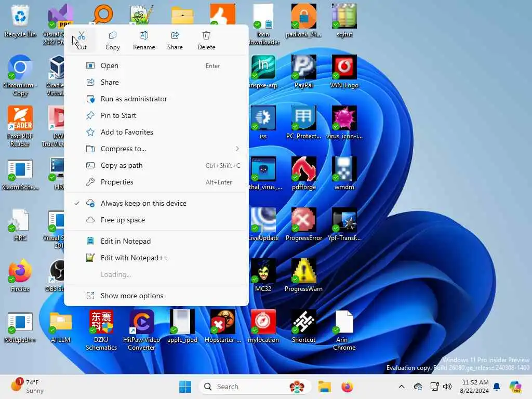Viewport: 532px width, 399px height.
Task: Select the Hopstarter desktop icon
Action: pos(223,326)
